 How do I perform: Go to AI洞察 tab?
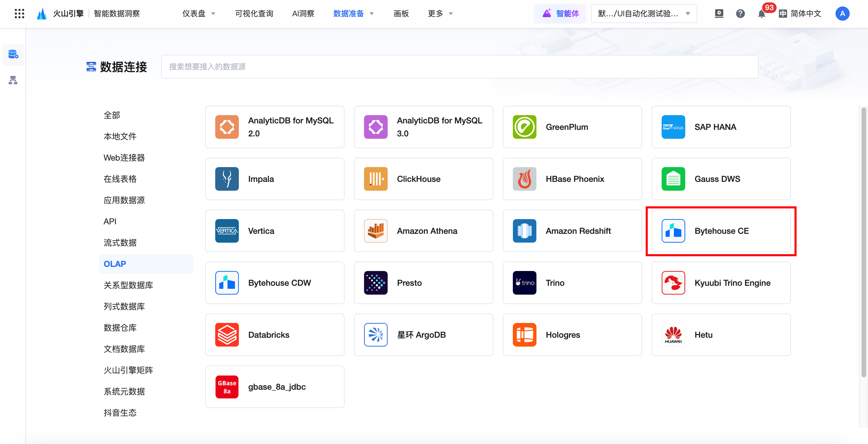(303, 14)
